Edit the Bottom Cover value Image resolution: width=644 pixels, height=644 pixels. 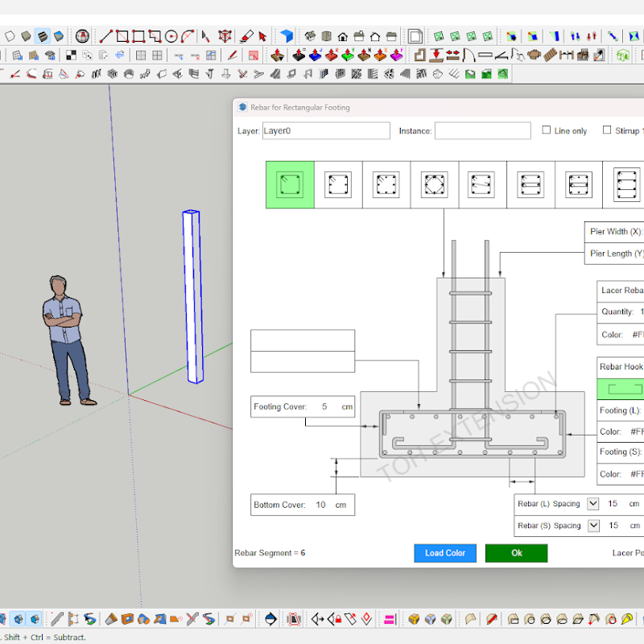tap(320, 505)
